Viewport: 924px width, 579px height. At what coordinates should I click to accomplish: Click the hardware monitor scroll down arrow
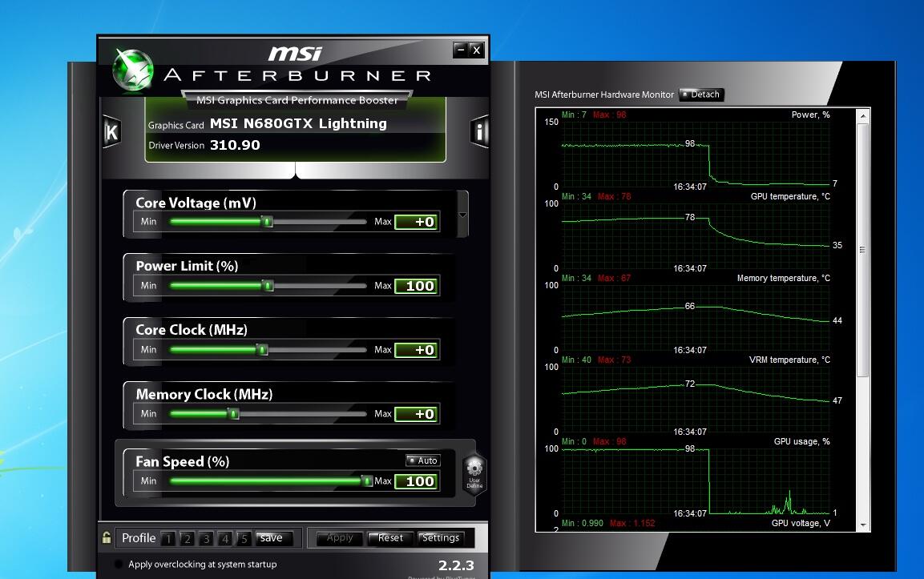[x=863, y=525]
